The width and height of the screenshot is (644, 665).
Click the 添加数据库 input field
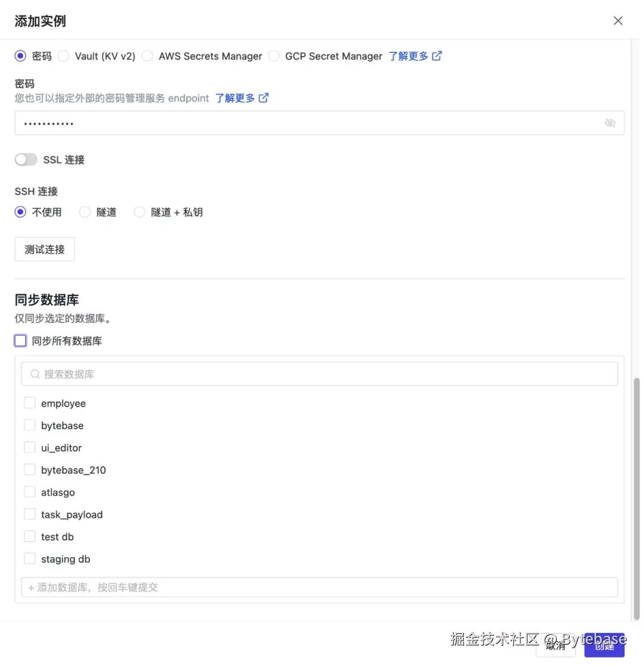(319, 588)
